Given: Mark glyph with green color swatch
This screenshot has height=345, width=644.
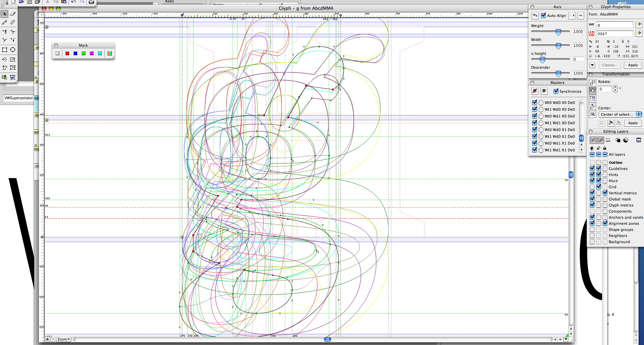Looking at the screenshot, I should 83,53.
